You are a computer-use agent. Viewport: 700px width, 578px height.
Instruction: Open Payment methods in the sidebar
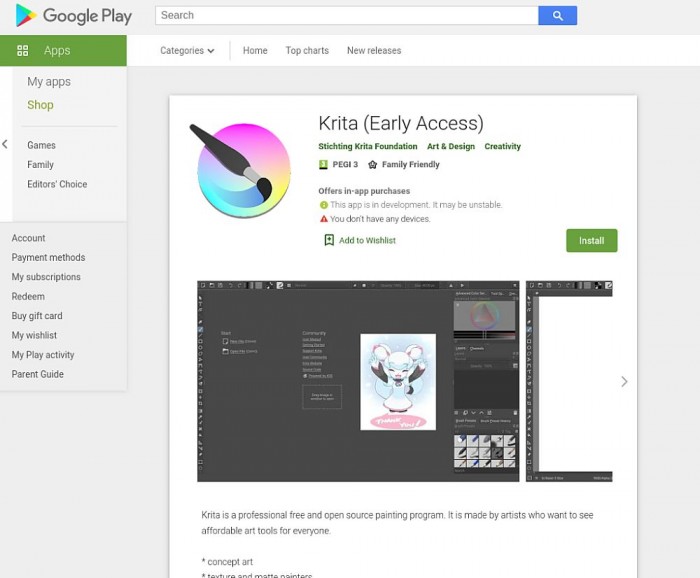pos(48,258)
